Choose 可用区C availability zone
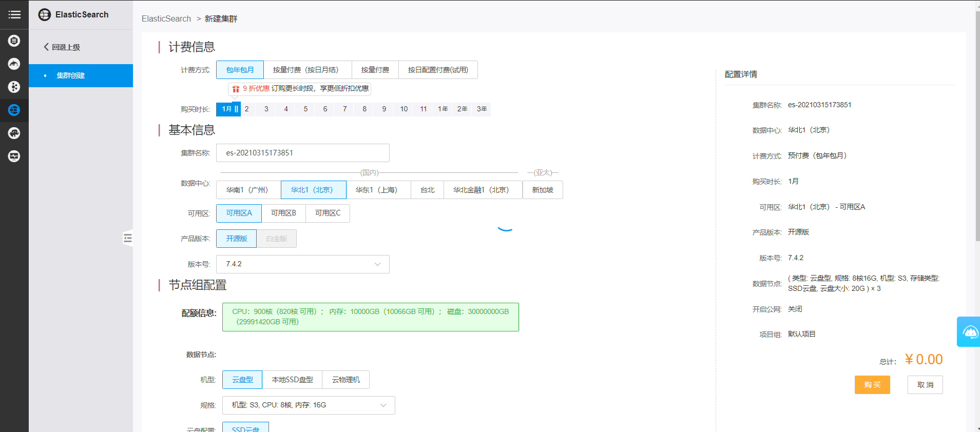Viewport: 980px width, 432px height. coord(328,213)
